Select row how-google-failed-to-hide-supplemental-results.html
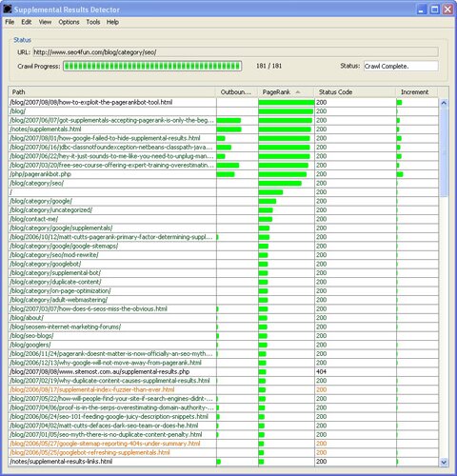The height and width of the screenshot is (476, 457). point(224,138)
